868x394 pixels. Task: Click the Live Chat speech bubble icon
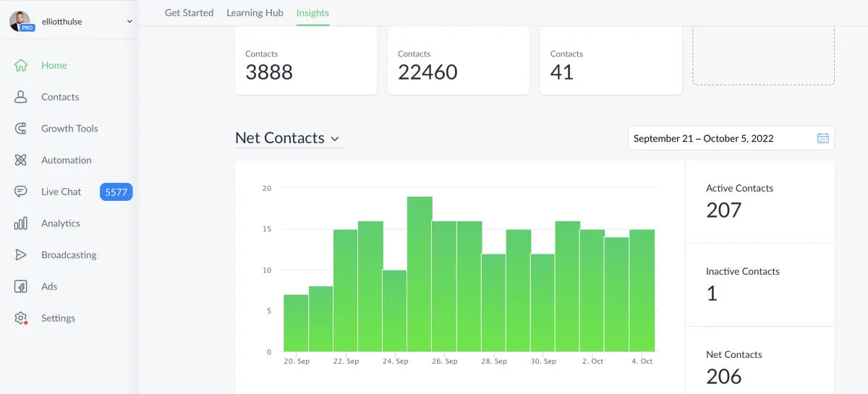(x=21, y=192)
